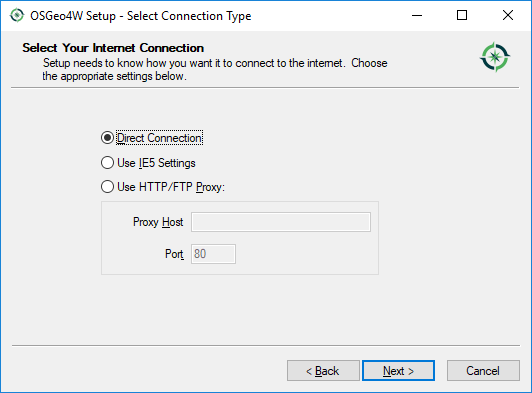The height and width of the screenshot is (393, 532).
Task: Click the Use HTTP/FTP Proxy label text
Action: 171,187
